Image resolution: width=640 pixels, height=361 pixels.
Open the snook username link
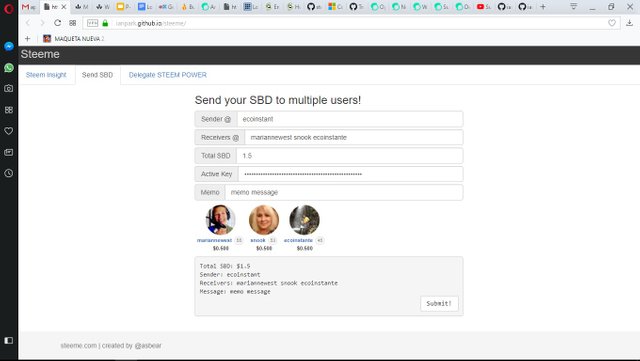(258, 241)
